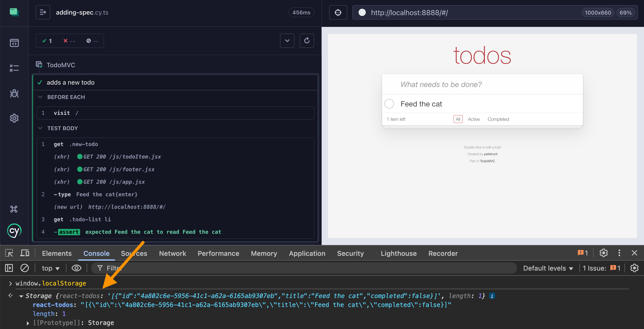The image size is (644, 329).
Task: Click the Cypress 'cy' logo in sidebar
Action: point(14,230)
